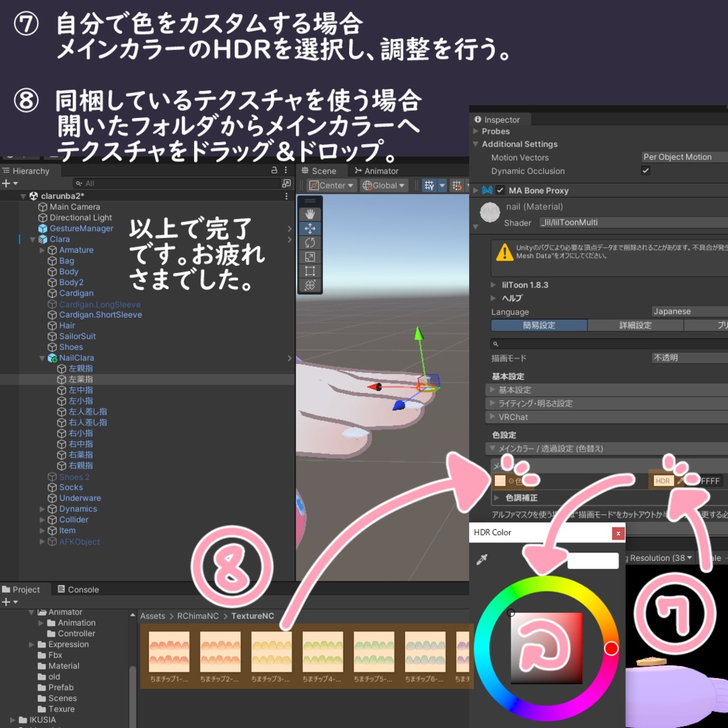The image size is (728, 728).
Task: Open the Global orientation dropdown
Action: coord(384,186)
